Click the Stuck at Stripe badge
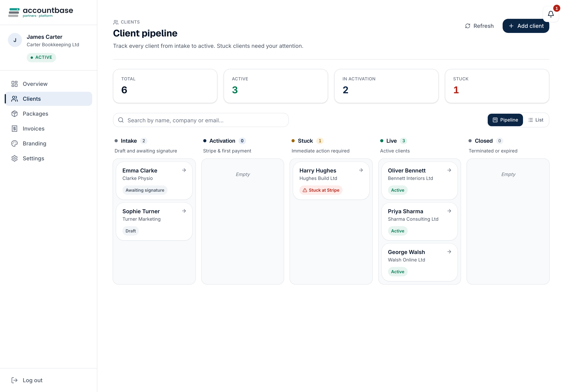 point(321,190)
